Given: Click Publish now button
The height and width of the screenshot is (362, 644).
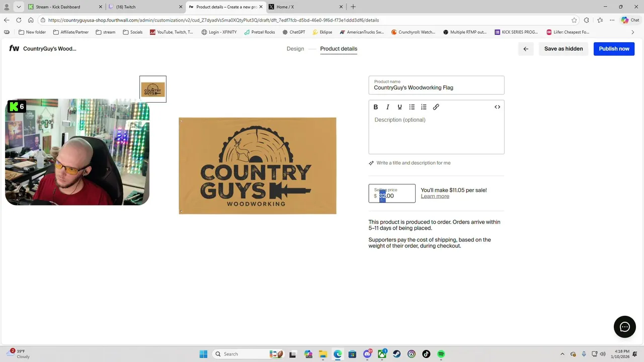Looking at the screenshot, I should point(614,49).
